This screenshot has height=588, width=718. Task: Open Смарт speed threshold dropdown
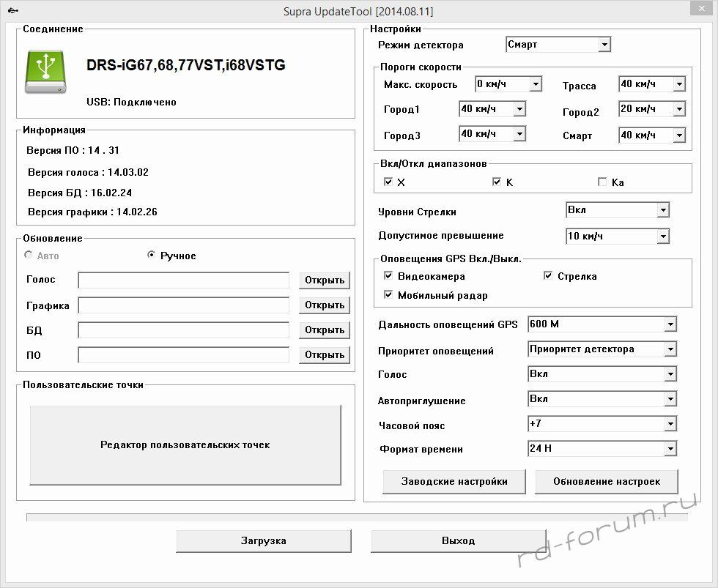[x=651, y=135]
